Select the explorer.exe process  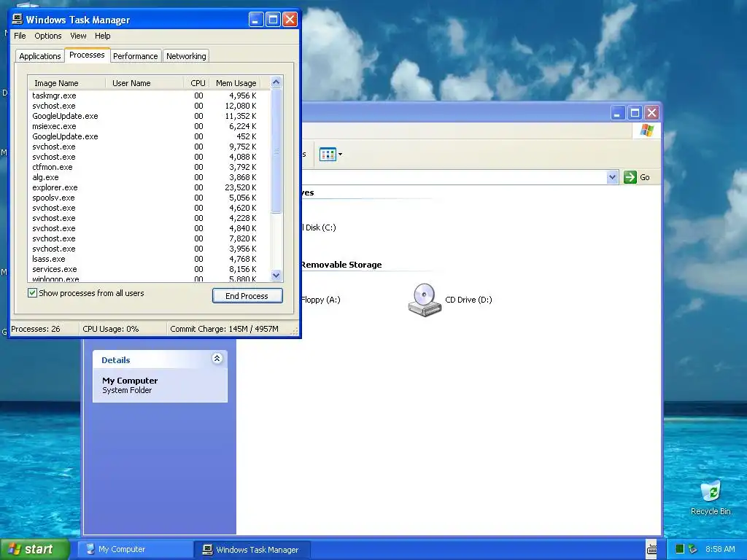coord(149,187)
